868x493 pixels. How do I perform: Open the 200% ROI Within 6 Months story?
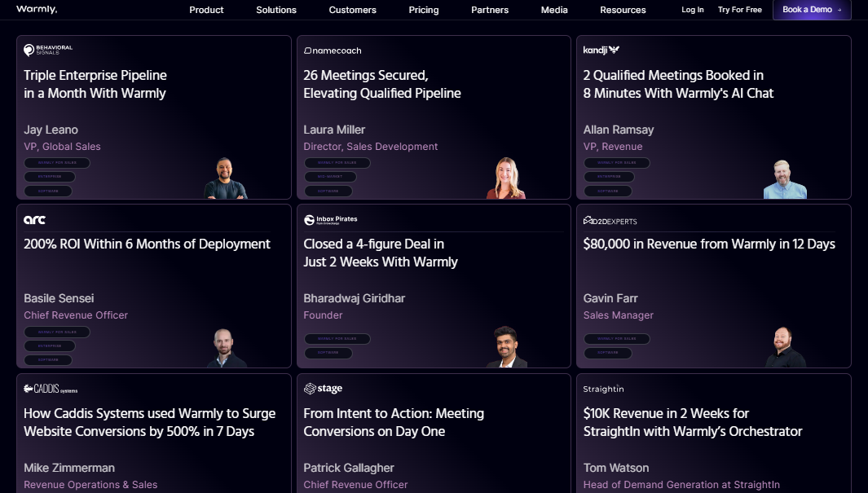(x=147, y=244)
